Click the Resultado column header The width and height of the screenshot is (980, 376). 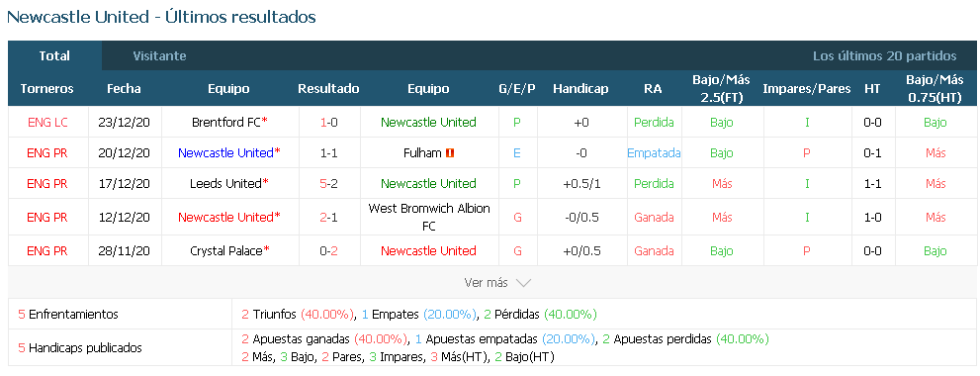pyautogui.click(x=328, y=88)
